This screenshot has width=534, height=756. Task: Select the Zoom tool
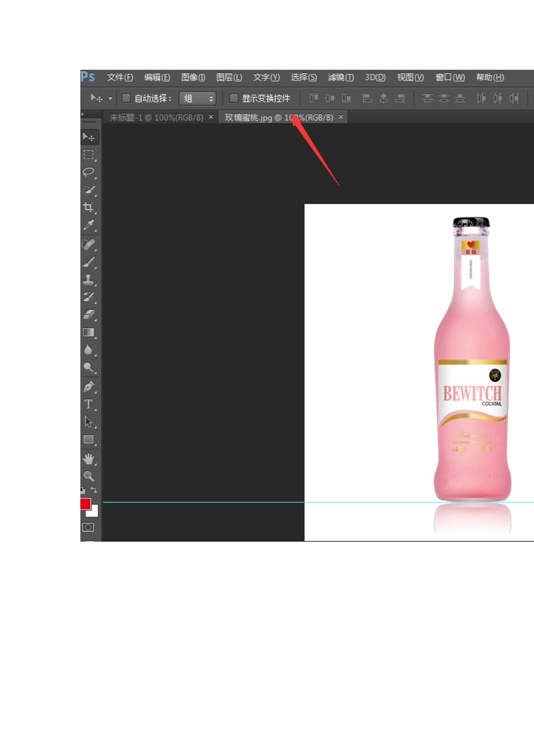click(x=89, y=476)
